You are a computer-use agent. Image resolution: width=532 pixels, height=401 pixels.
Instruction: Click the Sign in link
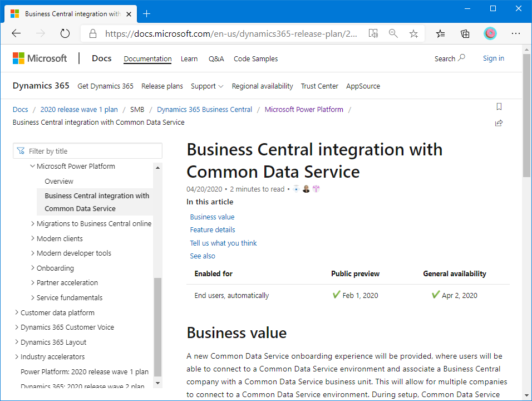[x=493, y=58]
